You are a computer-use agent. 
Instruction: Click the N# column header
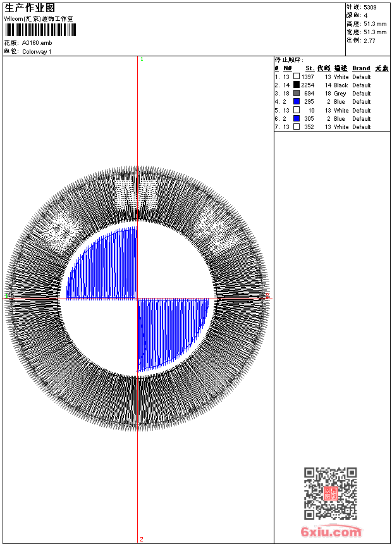click(x=288, y=68)
